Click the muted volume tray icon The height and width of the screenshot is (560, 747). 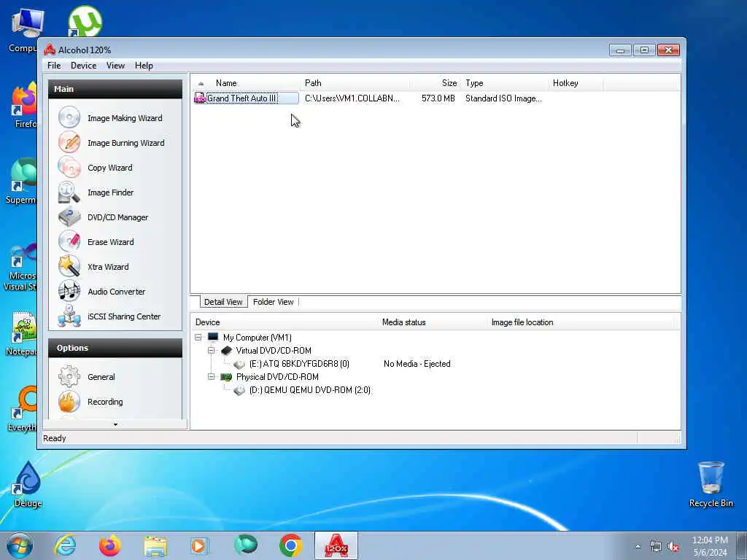[x=673, y=546]
